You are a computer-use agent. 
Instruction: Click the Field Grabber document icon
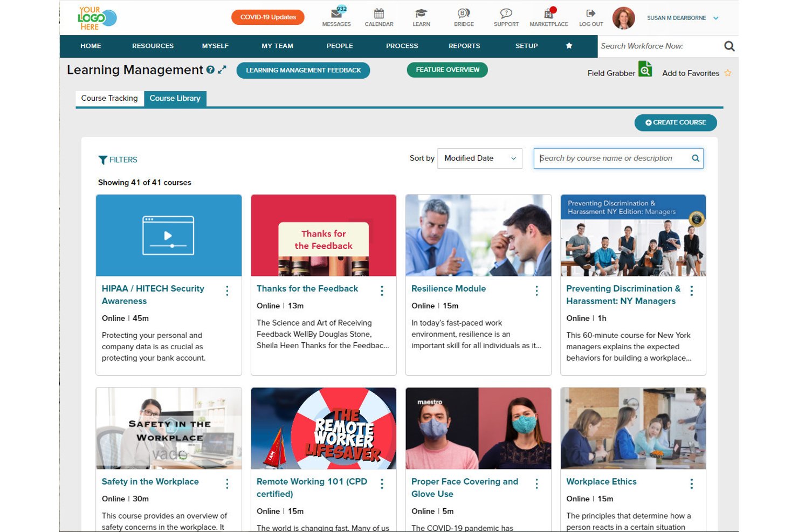point(645,69)
